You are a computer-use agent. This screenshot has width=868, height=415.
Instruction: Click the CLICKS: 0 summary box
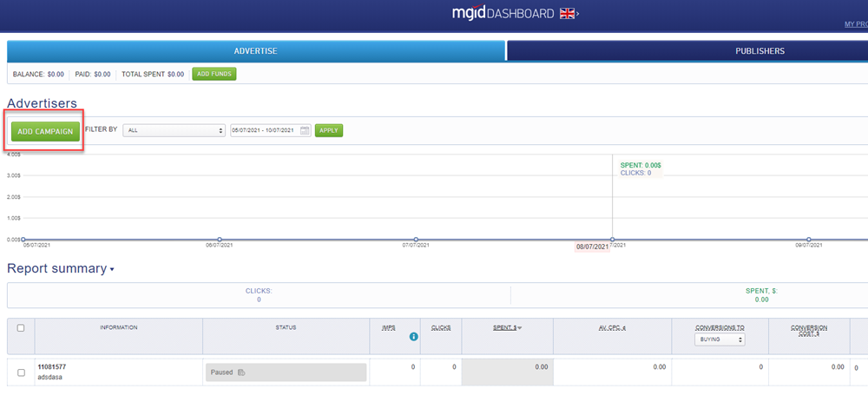(259, 295)
